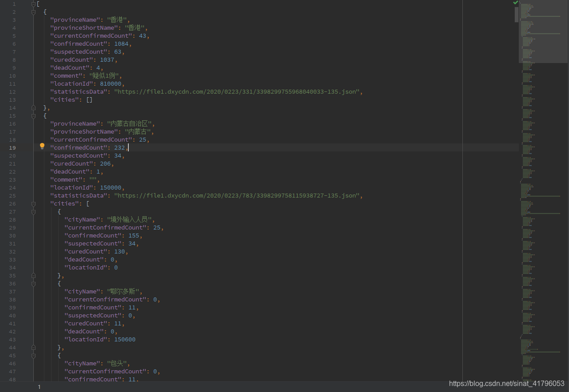Viewport: 569px width, 392px height.
Task: Click the comment value "疑似1例"
Action: tap(104, 76)
